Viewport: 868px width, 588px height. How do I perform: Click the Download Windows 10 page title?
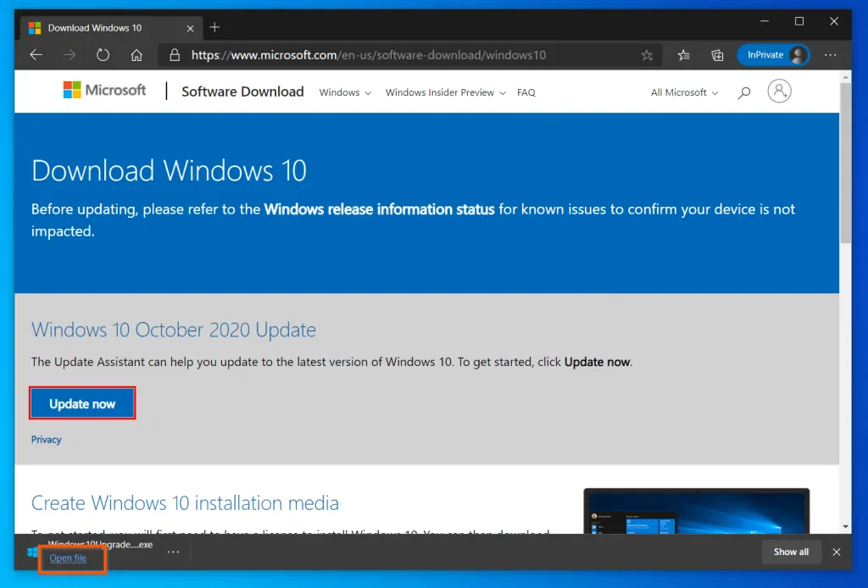[x=169, y=170]
